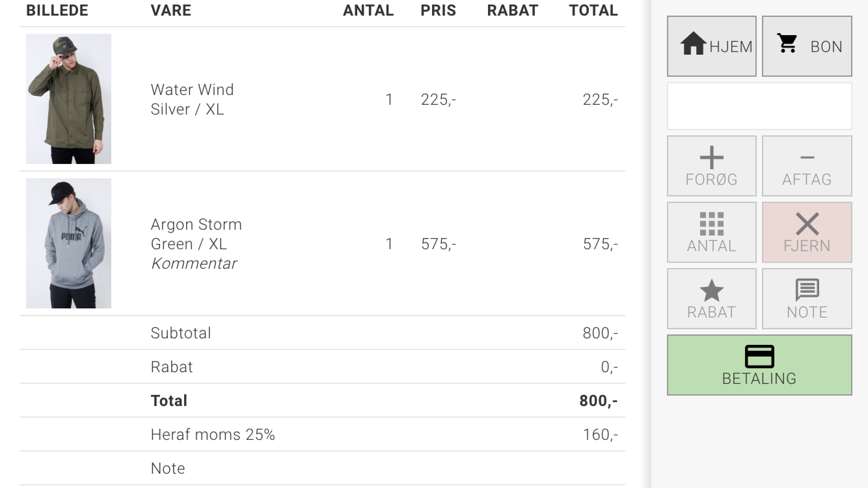Screen dimensions: 868x488
Task: Click the 575,- price of Argon Storm
Action: [438, 244]
